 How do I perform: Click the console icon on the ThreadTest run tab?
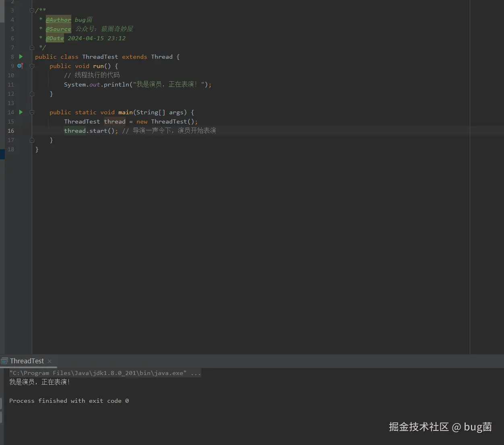[x=4, y=361]
